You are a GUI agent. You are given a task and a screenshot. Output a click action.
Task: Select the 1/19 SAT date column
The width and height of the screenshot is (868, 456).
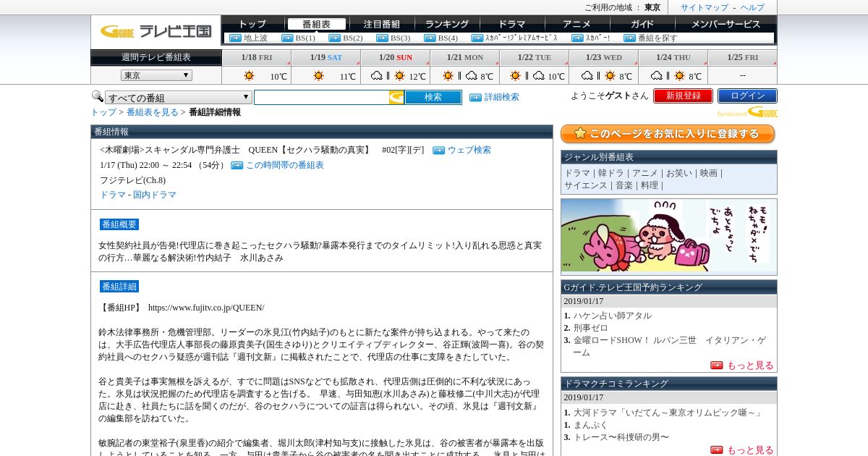click(x=326, y=57)
